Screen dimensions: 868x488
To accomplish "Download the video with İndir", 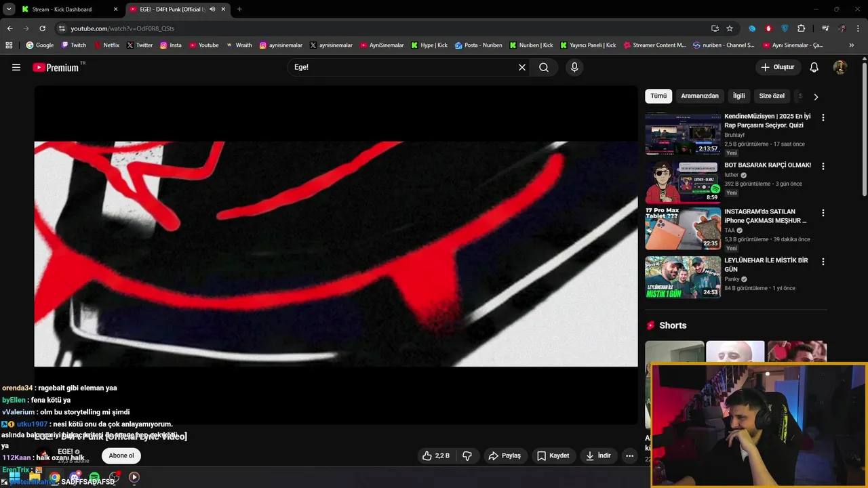I will click(x=599, y=455).
